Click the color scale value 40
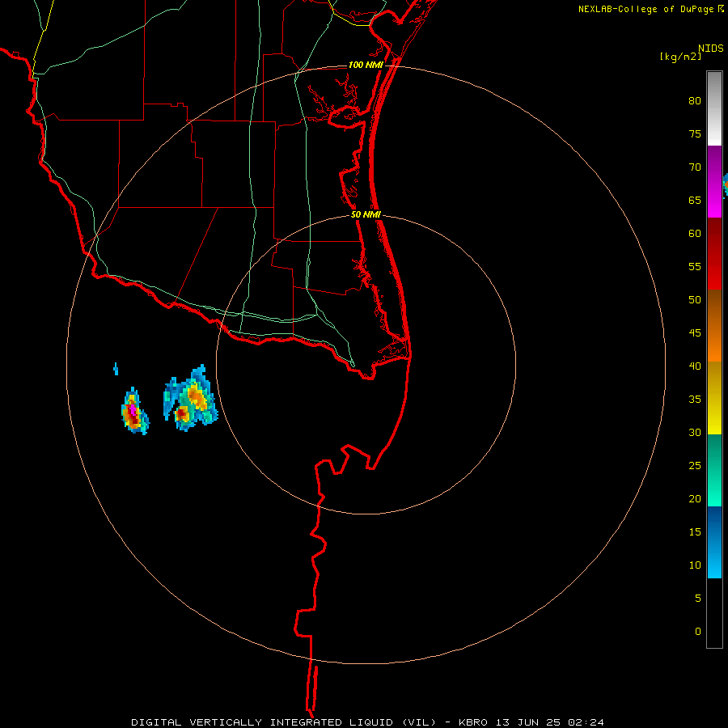The height and width of the screenshot is (728, 728). 695,366
